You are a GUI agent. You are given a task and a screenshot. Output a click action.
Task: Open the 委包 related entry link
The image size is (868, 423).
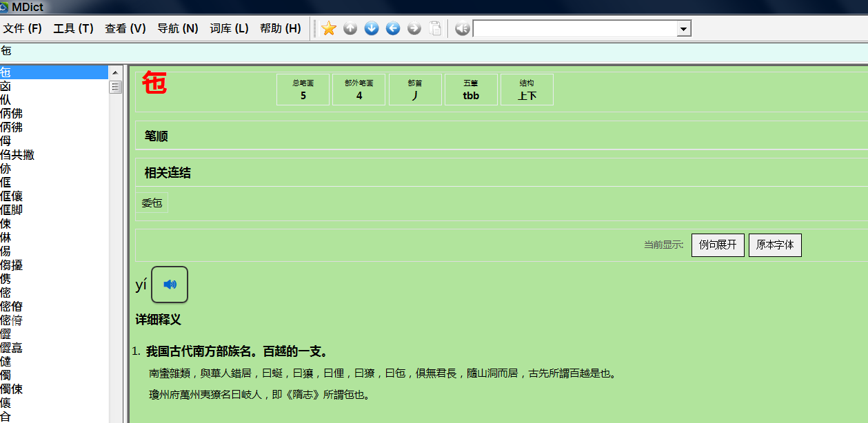(x=152, y=203)
